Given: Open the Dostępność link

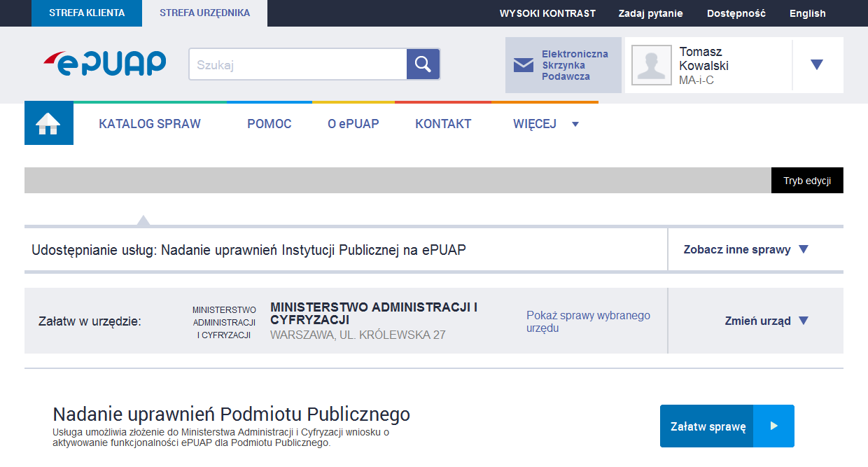Looking at the screenshot, I should 736,13.
